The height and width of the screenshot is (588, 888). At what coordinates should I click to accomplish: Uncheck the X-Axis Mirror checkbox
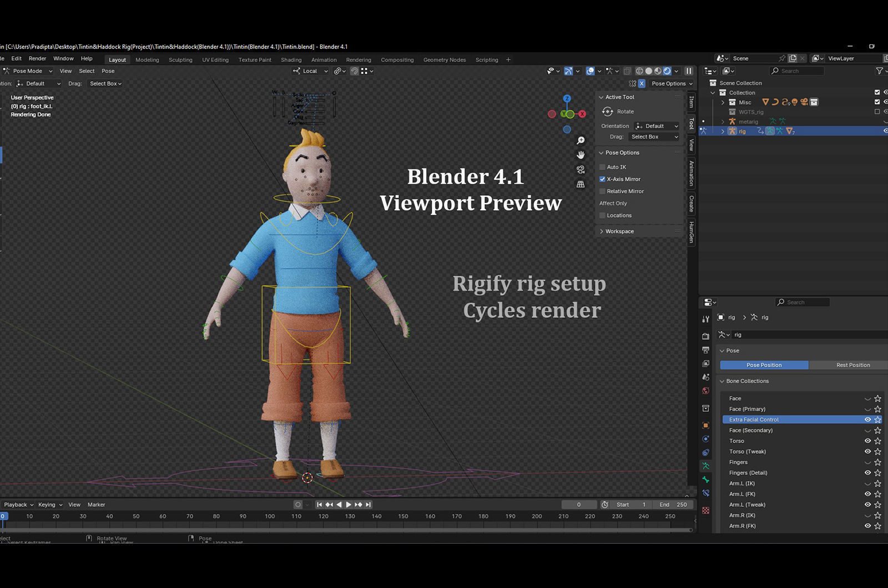tap(602, 179)
